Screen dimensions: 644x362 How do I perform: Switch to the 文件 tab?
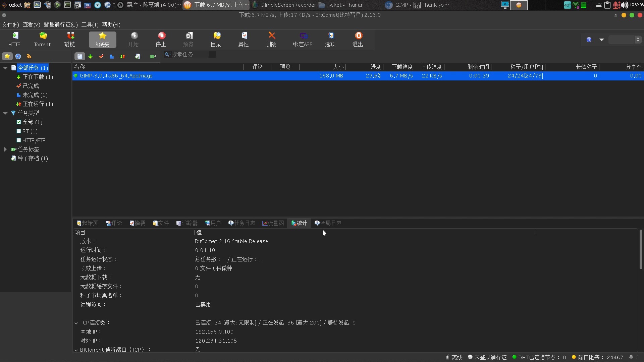pos(161,223)
